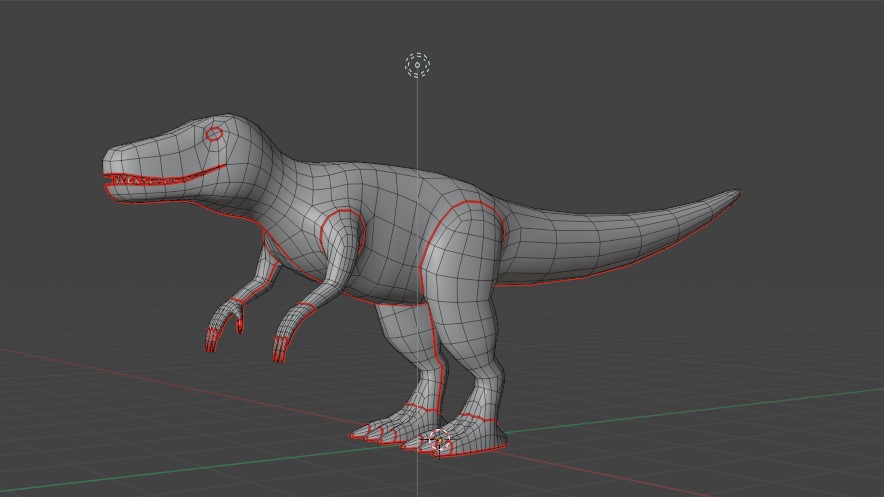Image resolution: width=884 pixels, height=497 pixels.
Task: Click the vertical line below the light object
Action: (417, 120)
